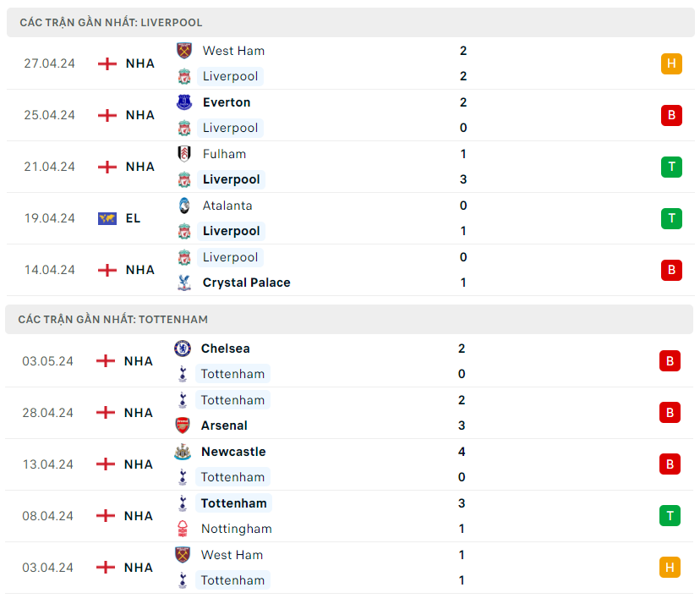
Task: Click the Crystal Palace crest
Action: point(183,283)
